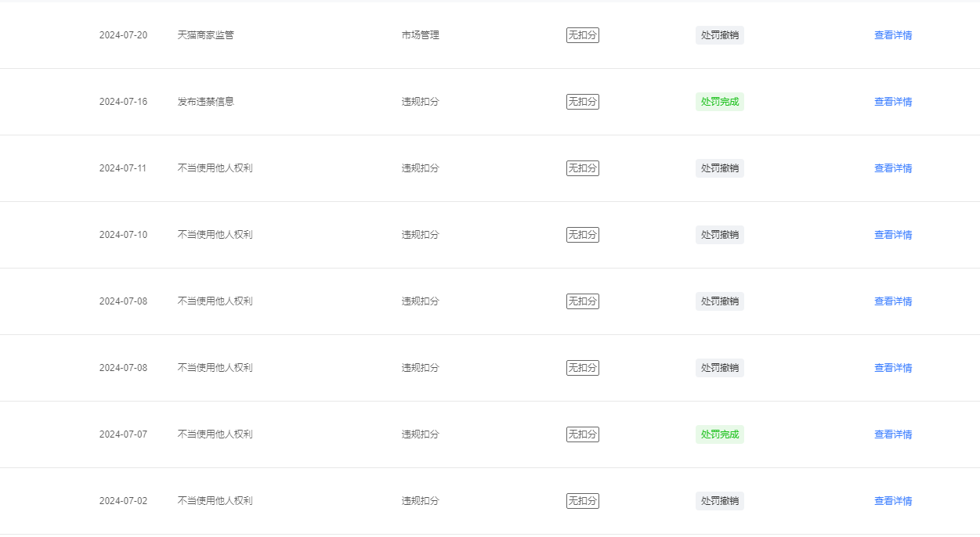
Task: Open 查看详情 in the 2024-07-07 row
Action: (893, 434)
